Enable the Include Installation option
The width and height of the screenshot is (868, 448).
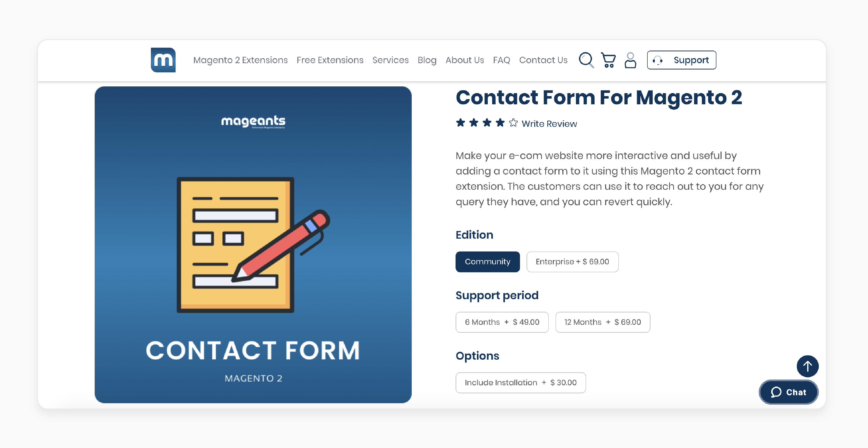(520, 382)
